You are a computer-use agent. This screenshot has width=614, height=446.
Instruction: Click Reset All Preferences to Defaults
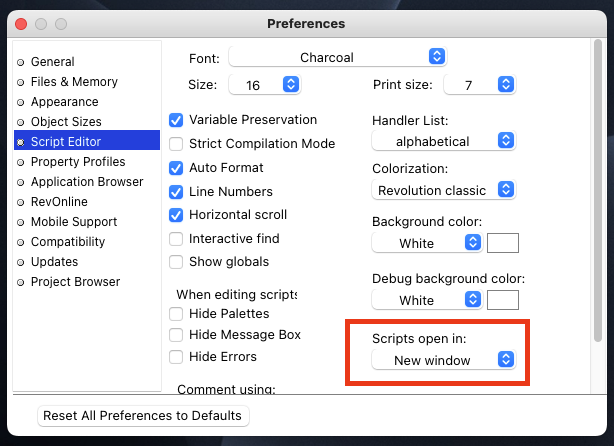(x=142, y=416)
